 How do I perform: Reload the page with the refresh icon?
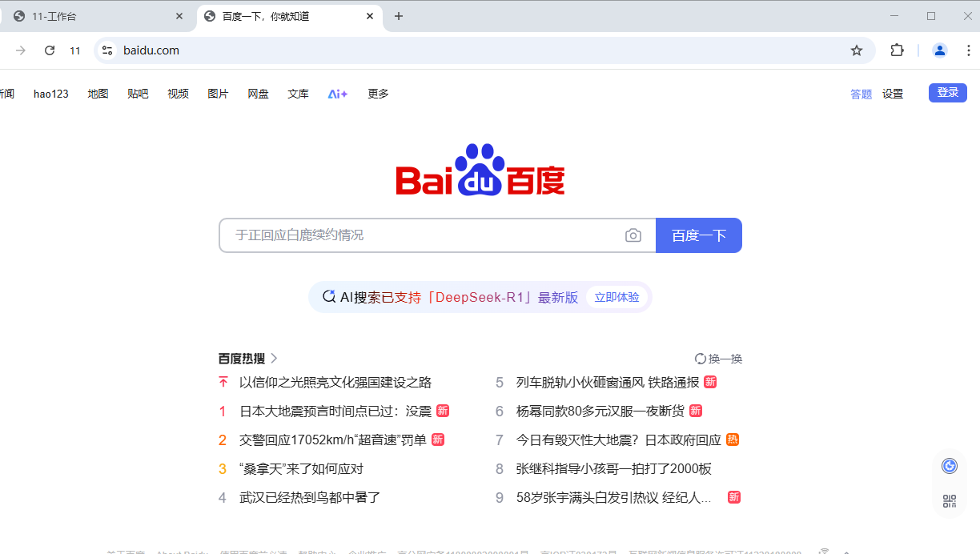click(50, 50)
